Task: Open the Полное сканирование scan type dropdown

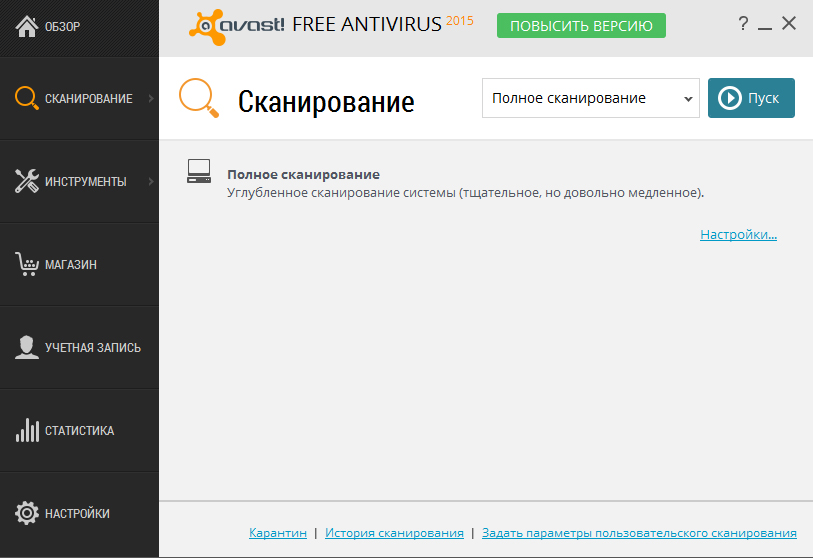Action: click(591, 98)
